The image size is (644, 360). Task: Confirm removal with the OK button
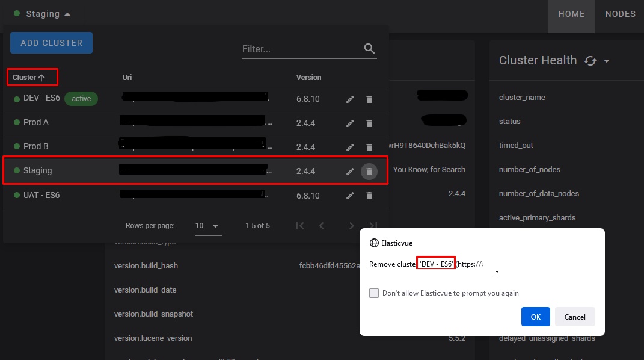click(535, 317)
